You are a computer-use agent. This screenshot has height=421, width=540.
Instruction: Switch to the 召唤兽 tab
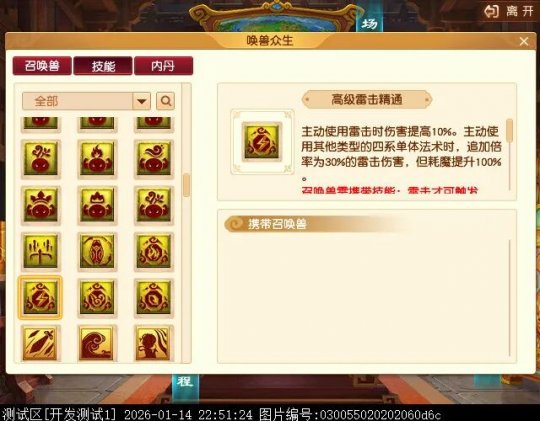click(42, 65)
